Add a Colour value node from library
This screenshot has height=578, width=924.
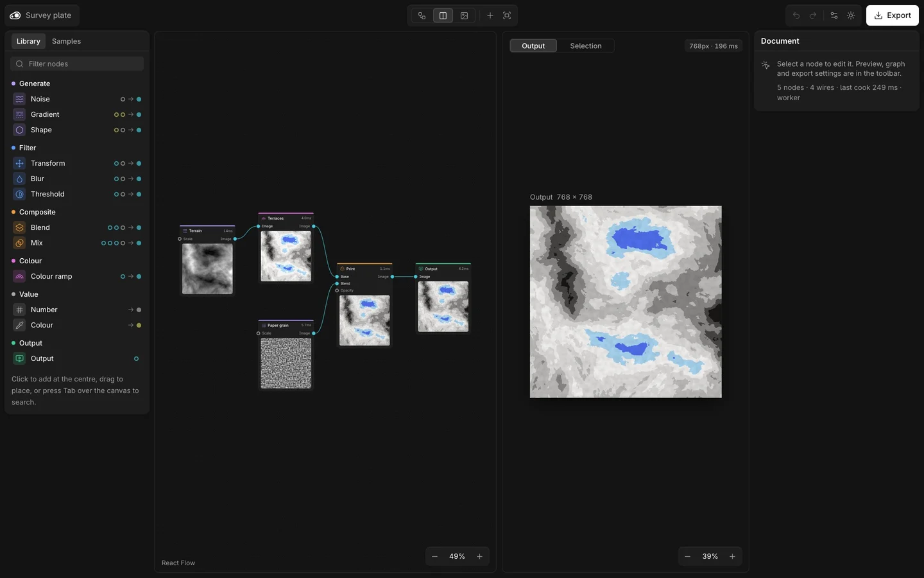[77, 325]
